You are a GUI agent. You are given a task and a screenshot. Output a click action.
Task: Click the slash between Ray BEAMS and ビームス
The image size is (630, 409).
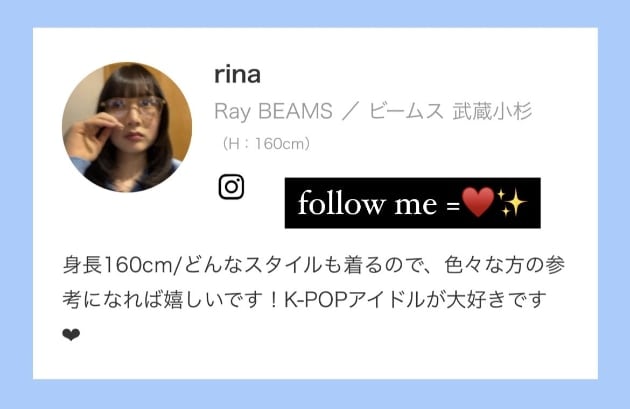[x=350, y=112]
